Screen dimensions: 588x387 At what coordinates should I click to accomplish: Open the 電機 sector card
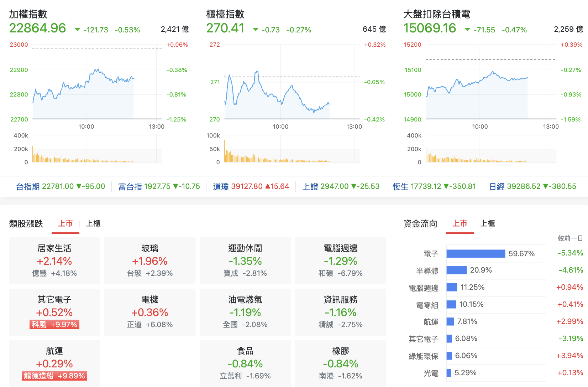(x=150, y=312)
